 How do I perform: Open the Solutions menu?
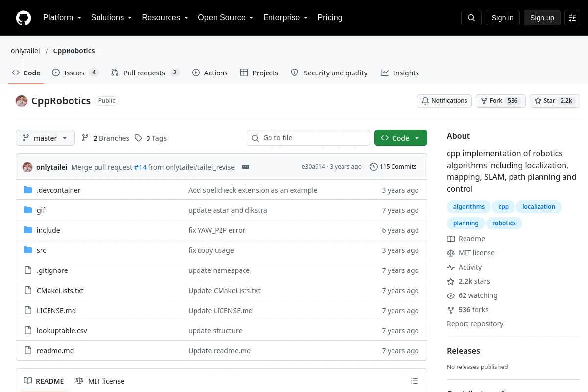click(111, 18)
